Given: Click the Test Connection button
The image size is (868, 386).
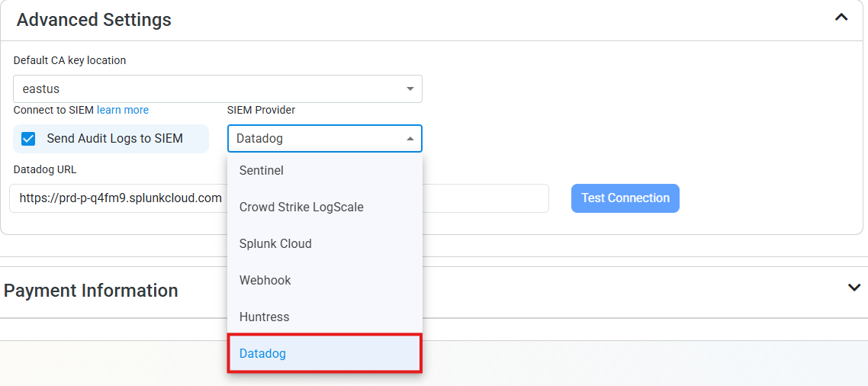Looking at the screenshot, I should point(625,198).
